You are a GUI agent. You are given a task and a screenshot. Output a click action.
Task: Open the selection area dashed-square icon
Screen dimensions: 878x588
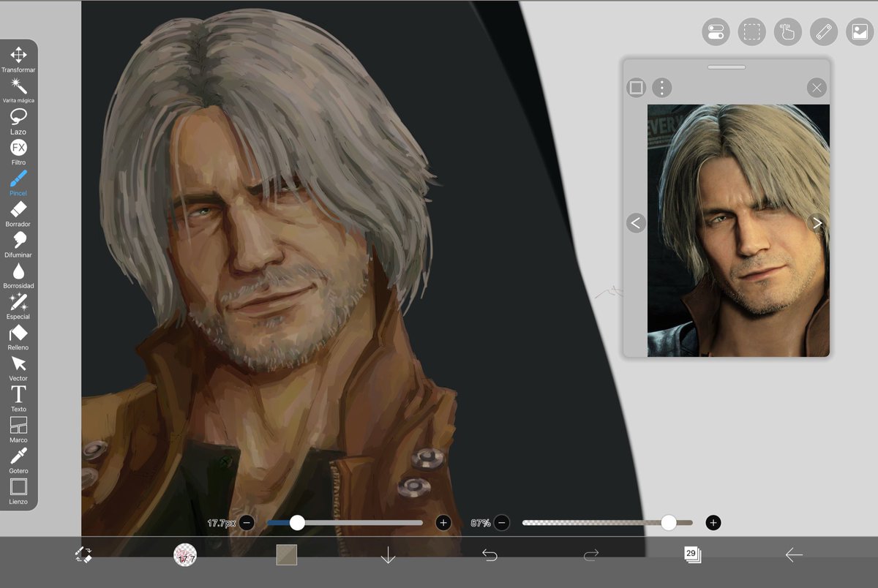click(x=751, y=32)
